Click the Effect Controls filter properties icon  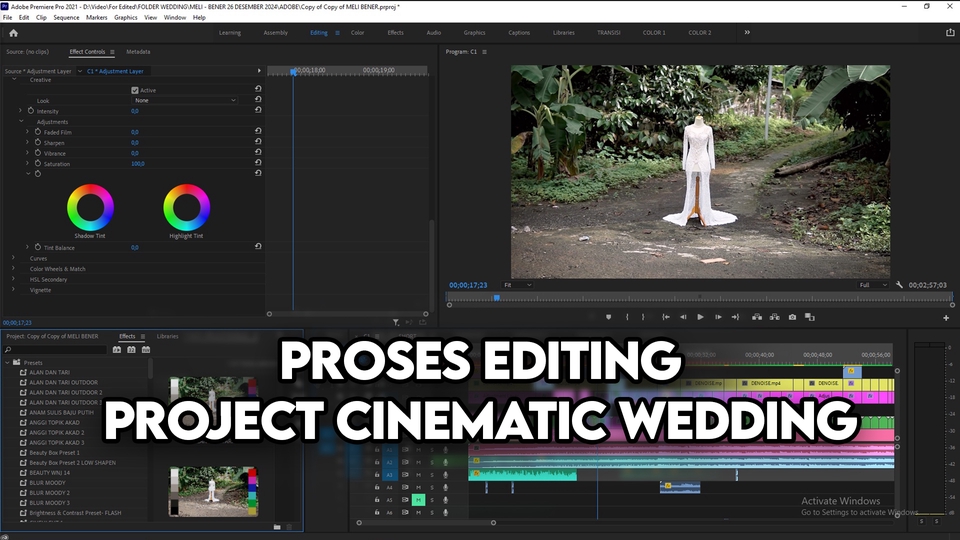coord(396,322)
